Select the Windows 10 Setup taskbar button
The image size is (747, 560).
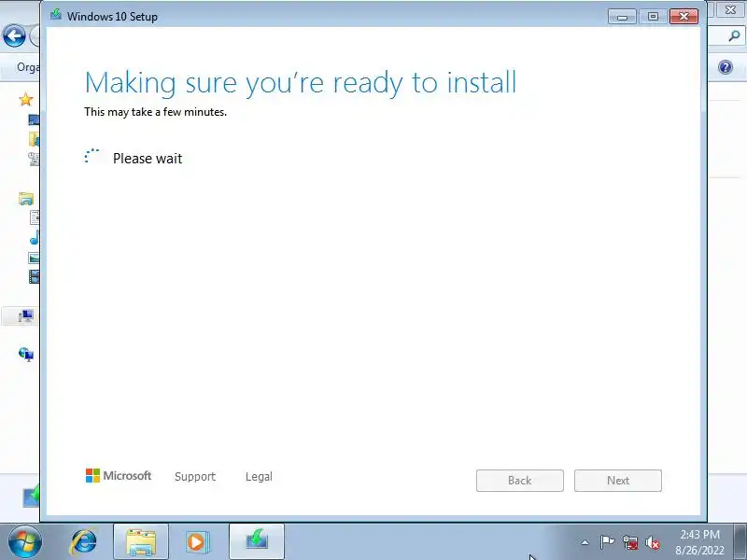click(x=257, y=542)
